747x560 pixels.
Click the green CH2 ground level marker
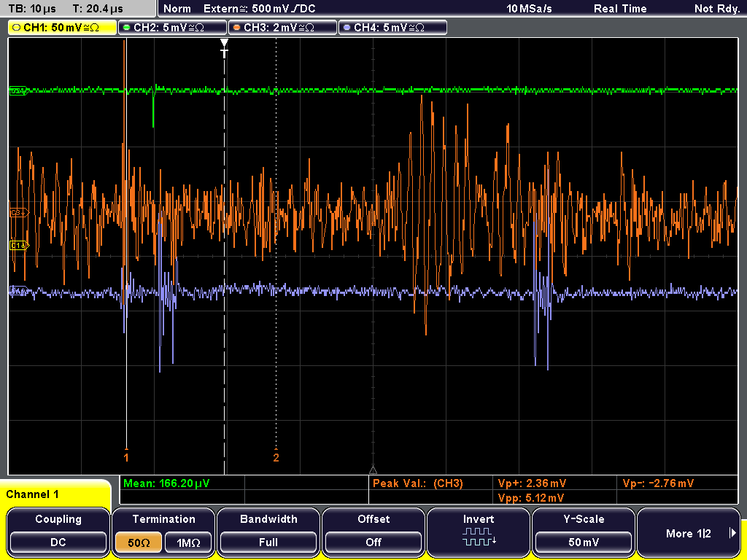pyautogui.click(x=19, y=91)
